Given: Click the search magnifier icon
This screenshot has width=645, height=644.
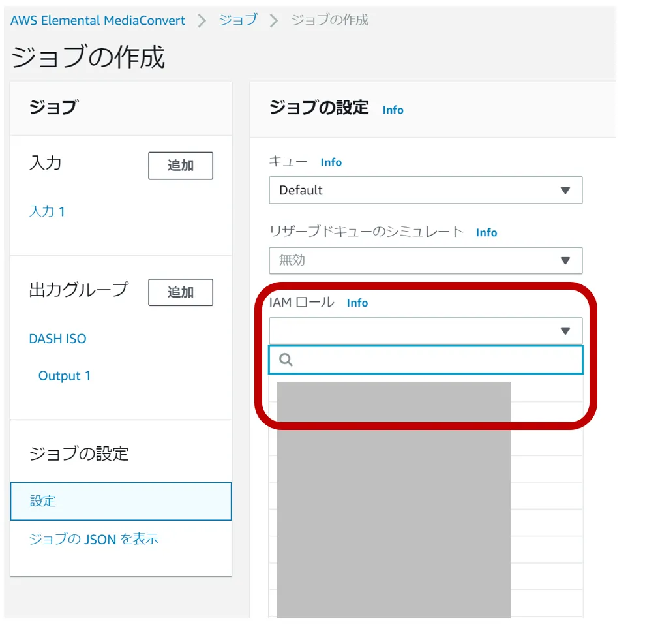Looking at the screenshot, I should (286, 360).
